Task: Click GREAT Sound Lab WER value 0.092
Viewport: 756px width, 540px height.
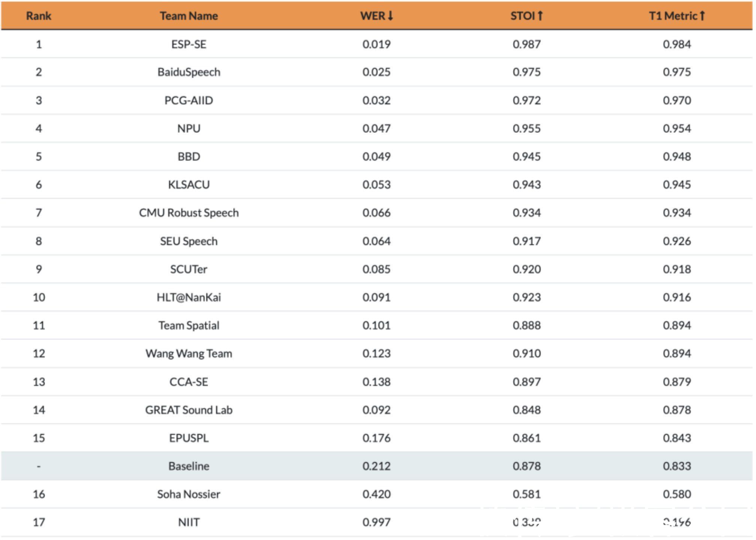Action: point(376,410)
